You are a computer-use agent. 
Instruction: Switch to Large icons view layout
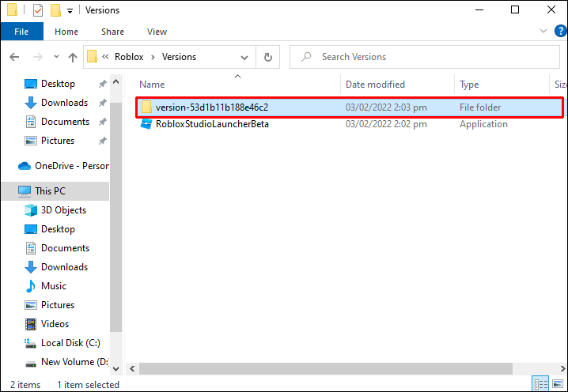558,384
